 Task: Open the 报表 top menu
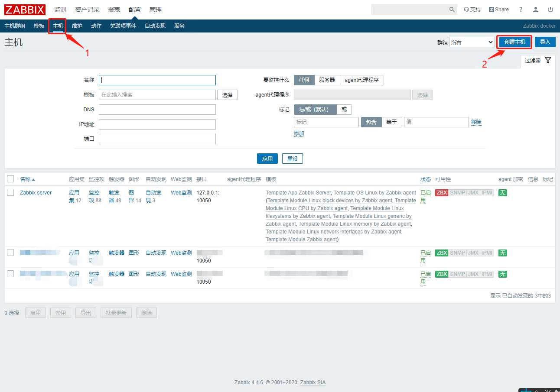click(114, 10)
